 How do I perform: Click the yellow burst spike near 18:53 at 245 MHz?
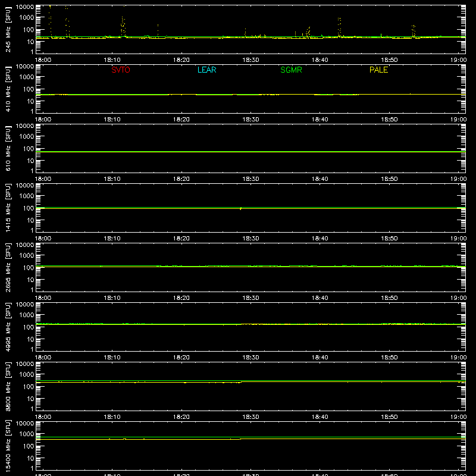tap(413, 31)
